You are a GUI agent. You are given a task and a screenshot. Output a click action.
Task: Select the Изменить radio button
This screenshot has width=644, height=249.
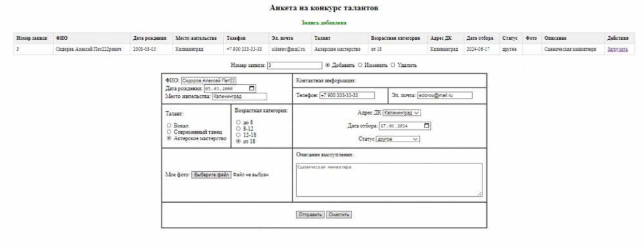[x=360, y=65]
